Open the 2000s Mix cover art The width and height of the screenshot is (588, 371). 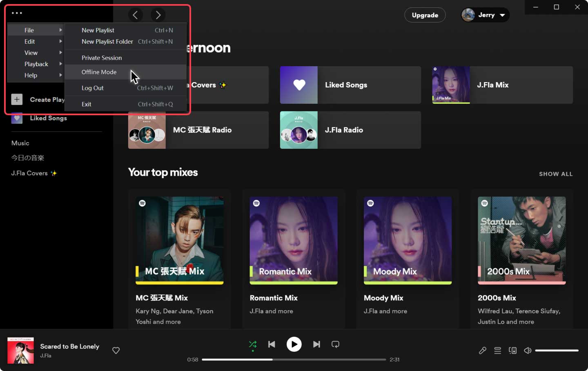pyautogui.click(x=522, y=241)
